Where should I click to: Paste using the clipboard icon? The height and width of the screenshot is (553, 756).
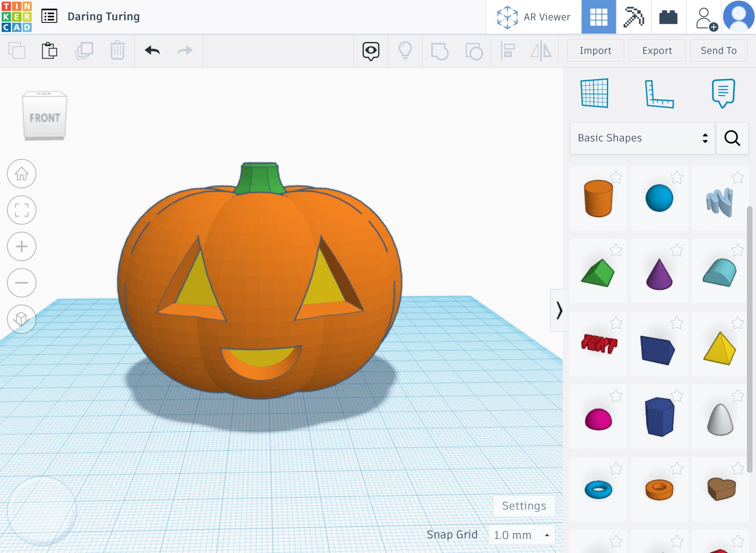pyautogui.click(x=49, y=51)
